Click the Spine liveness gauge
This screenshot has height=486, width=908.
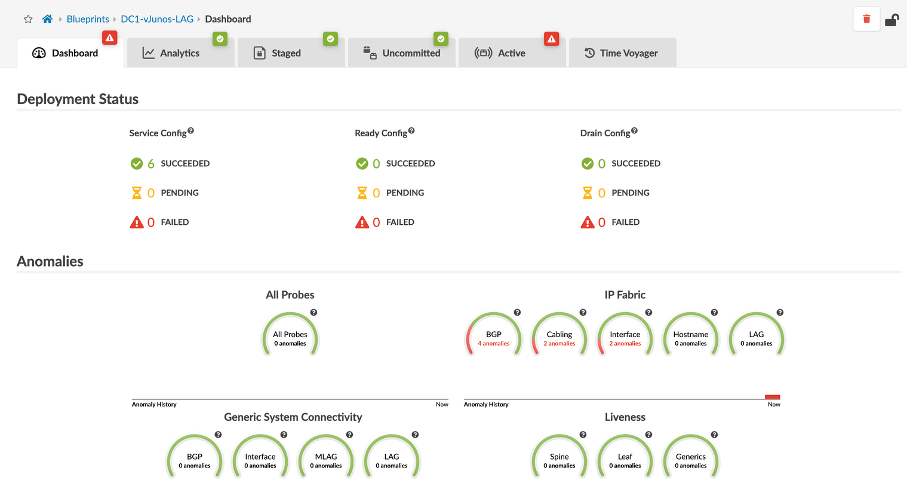(x=559, y=460)
